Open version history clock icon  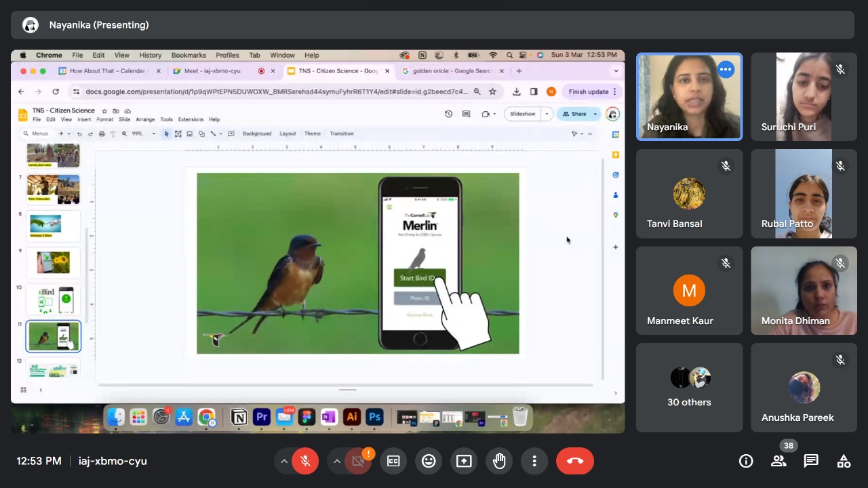(448, 114)
